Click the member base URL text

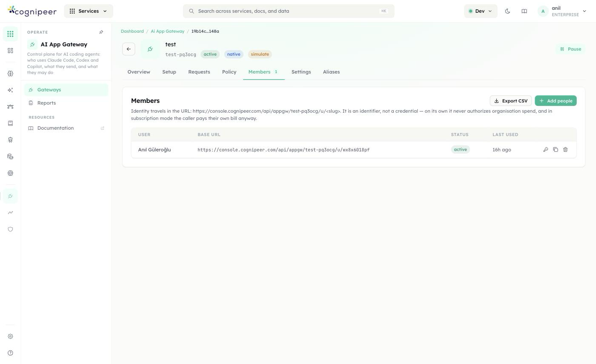coord(284,150)
